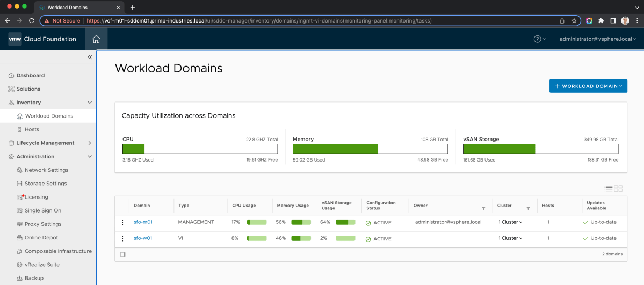Screen dimensions: 644x285
Task: Click the Lifecycle Management icon
Action: (x=11, y=143)
